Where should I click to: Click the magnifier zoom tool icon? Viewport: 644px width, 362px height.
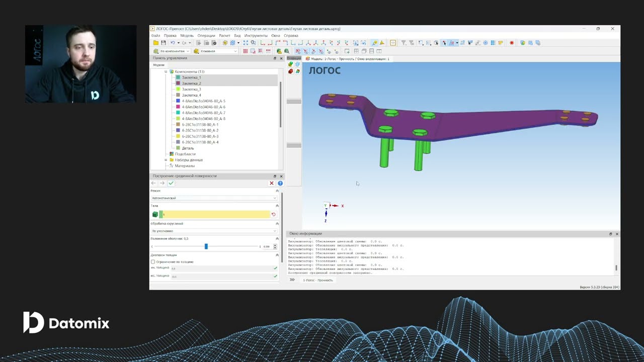(x=253, y=43)
